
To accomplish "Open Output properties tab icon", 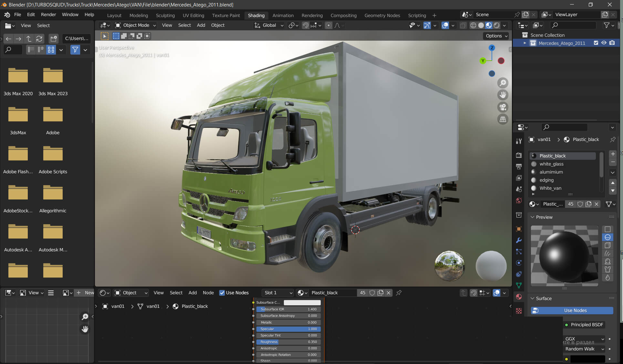I will point(519,167).
